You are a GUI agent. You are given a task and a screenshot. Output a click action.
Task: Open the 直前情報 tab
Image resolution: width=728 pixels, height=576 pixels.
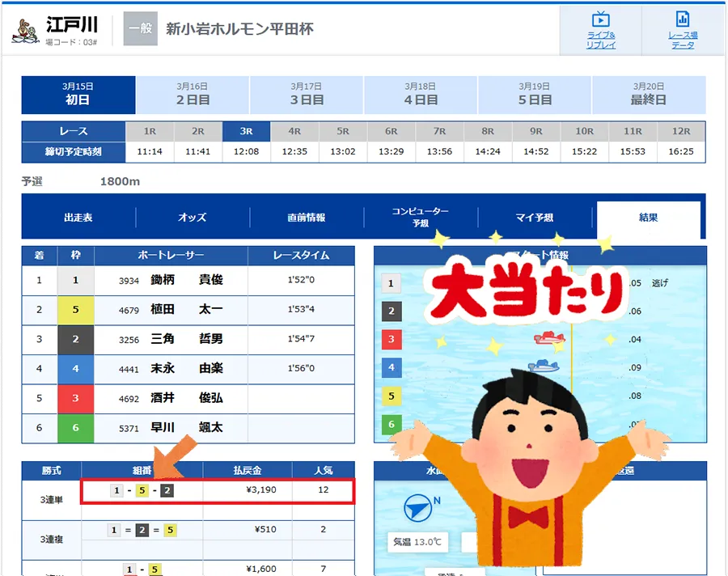click(307, 218)
